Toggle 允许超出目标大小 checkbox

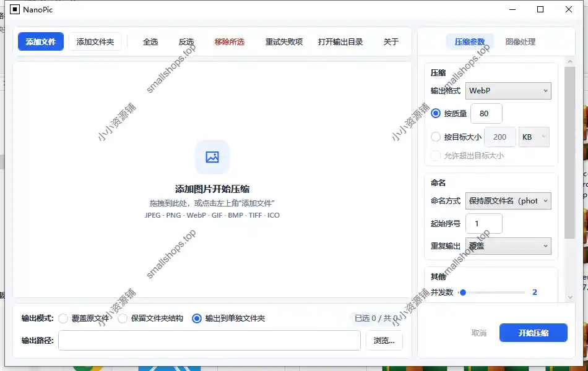pos(436,156)
